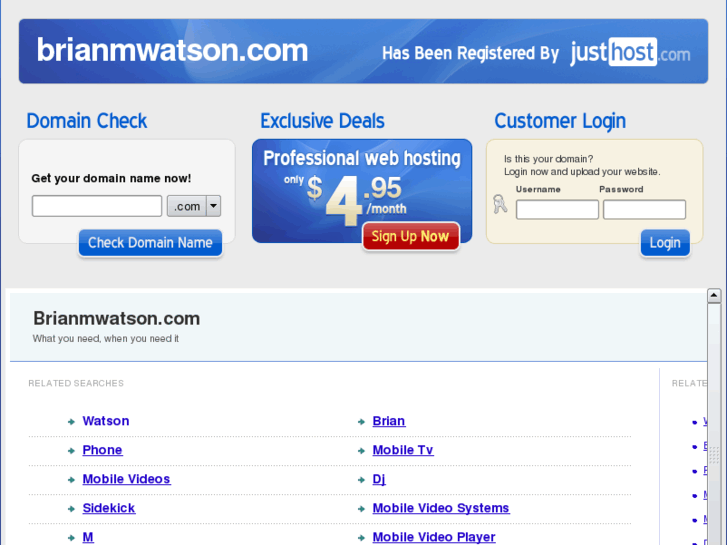
Task: Focus the Password input field
Action: tap(644, 210)
